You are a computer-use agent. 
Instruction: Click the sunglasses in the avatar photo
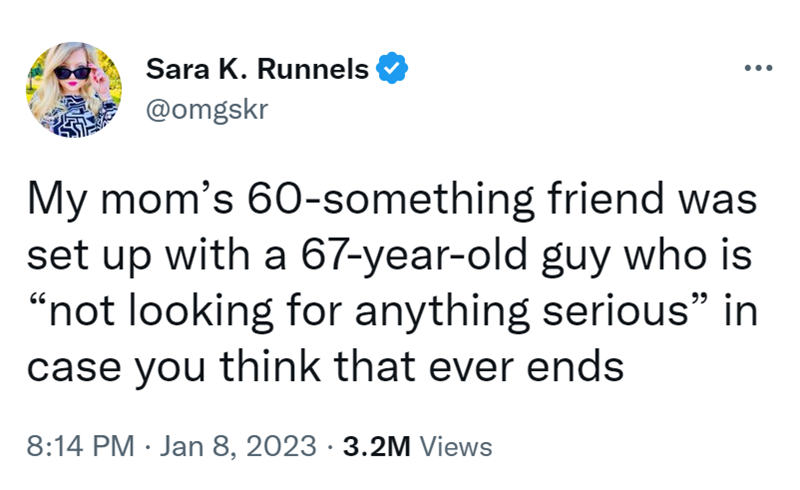(x=75, y=72)
